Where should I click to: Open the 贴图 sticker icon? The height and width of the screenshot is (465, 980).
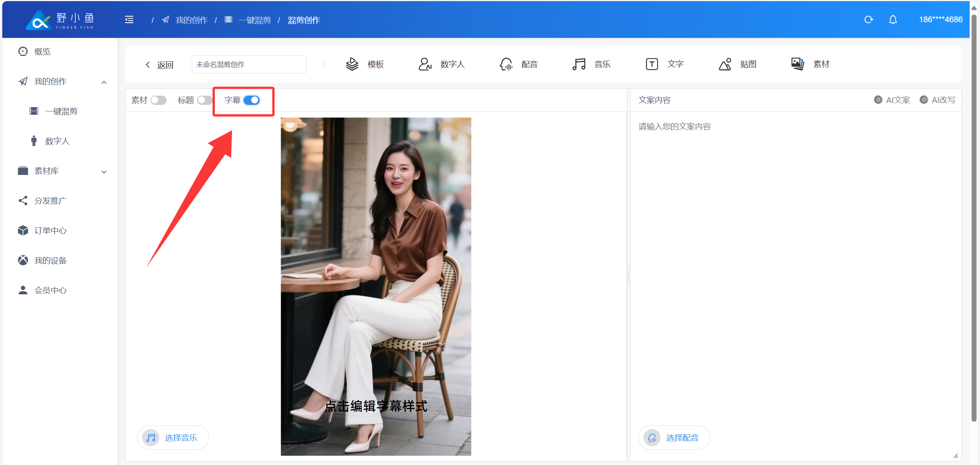pos(725,64)
